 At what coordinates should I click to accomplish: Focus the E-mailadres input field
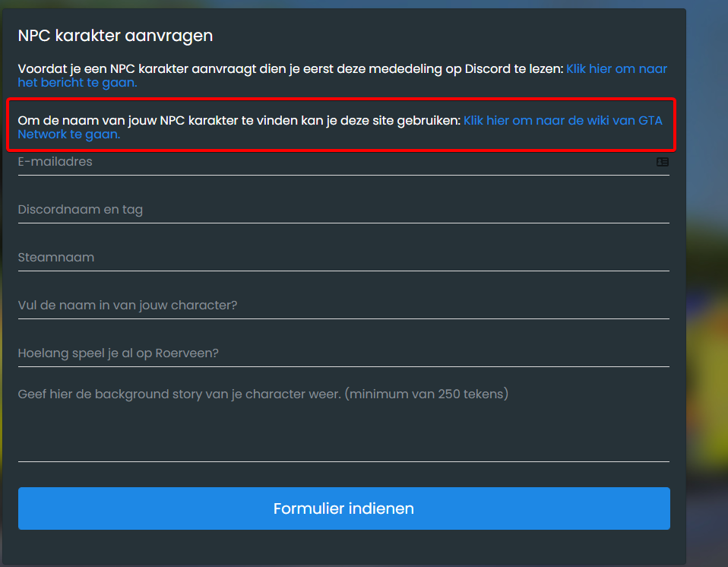pyautogui.click(x=304, y=162)
